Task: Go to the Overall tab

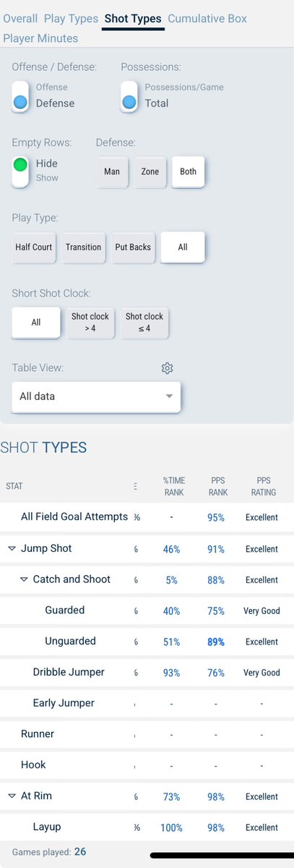Action: pos(20,18)
